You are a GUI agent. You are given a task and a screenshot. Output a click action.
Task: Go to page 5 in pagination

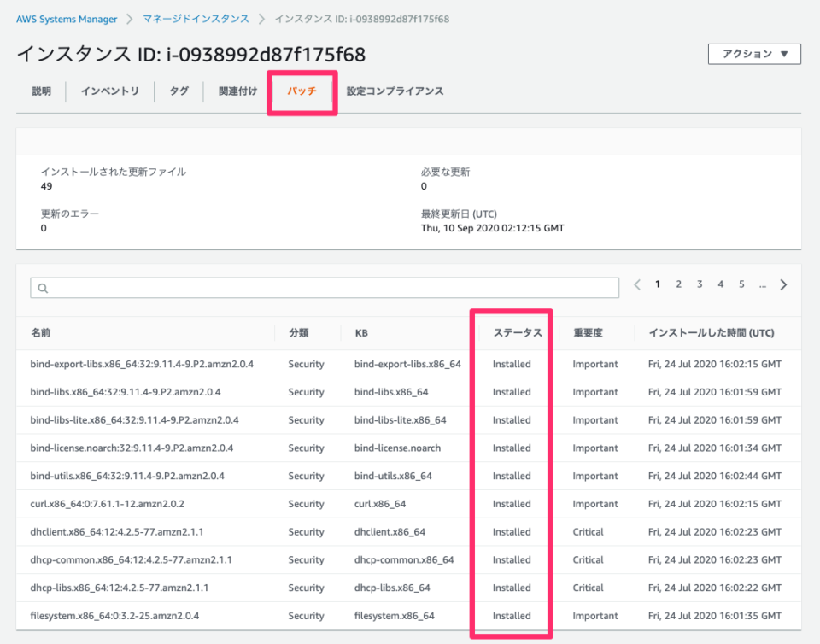point(741,284)
